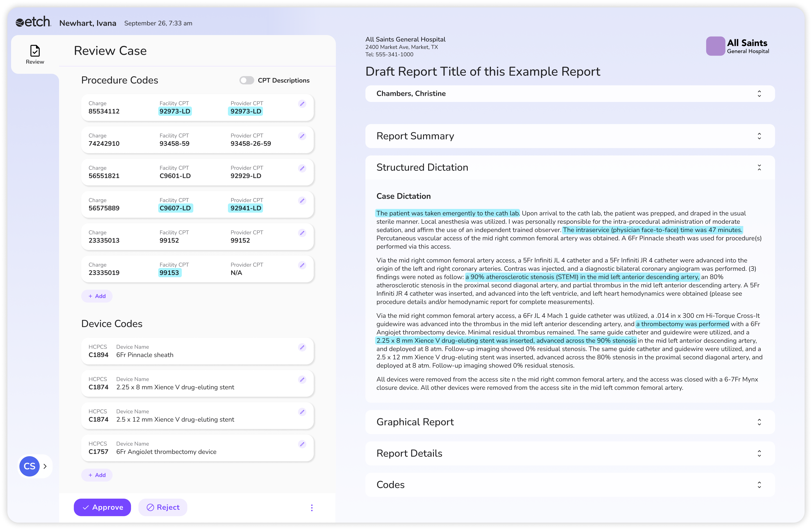Edit the charge 23335019 row
Image resolution: width=812 pixels, height=530 pixels.
tap(302, 265)
